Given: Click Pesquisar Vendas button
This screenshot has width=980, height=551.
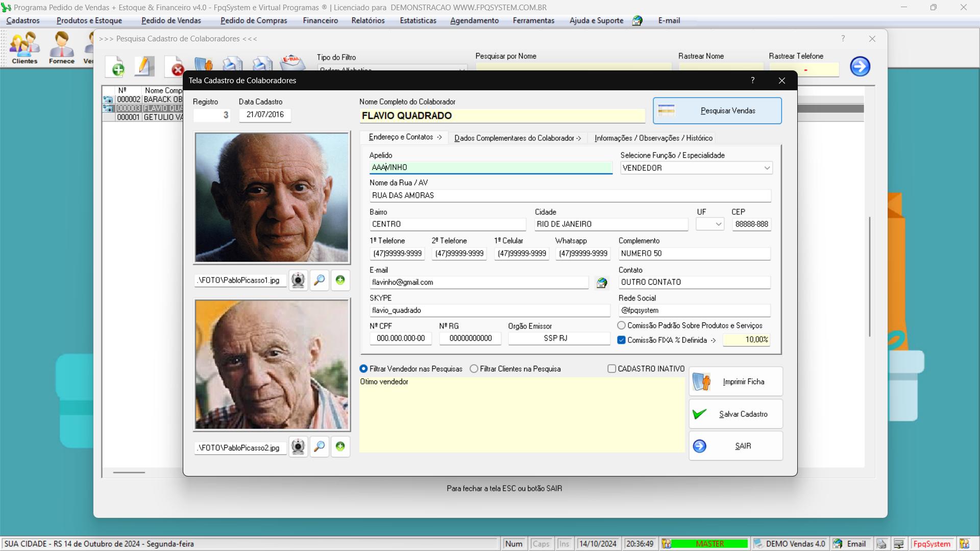Looking at the screenshot, I should click(x=717, y=111).
